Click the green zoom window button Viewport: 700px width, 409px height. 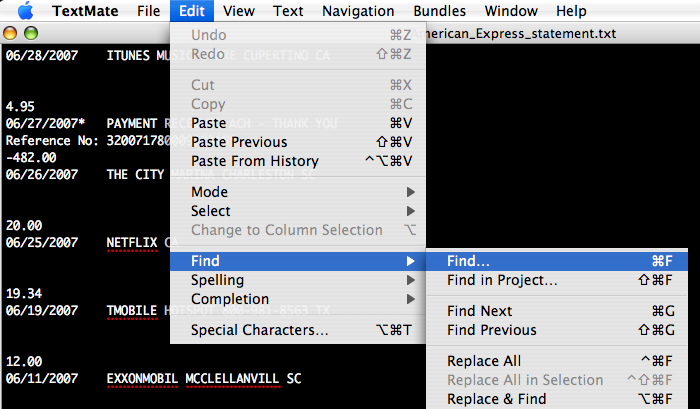point(31,33)
